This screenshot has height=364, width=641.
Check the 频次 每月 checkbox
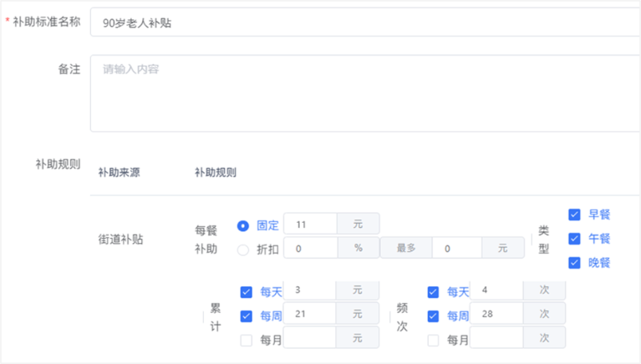433,340
